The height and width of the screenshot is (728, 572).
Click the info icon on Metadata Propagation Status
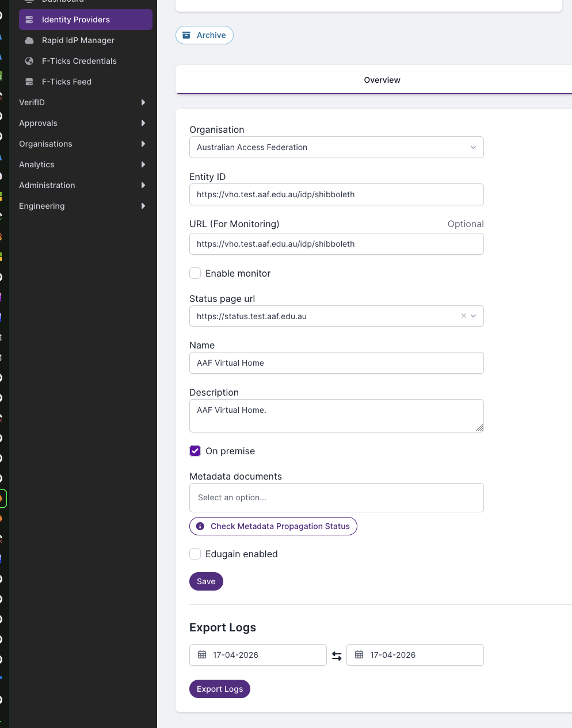click(x=200, y=526)
